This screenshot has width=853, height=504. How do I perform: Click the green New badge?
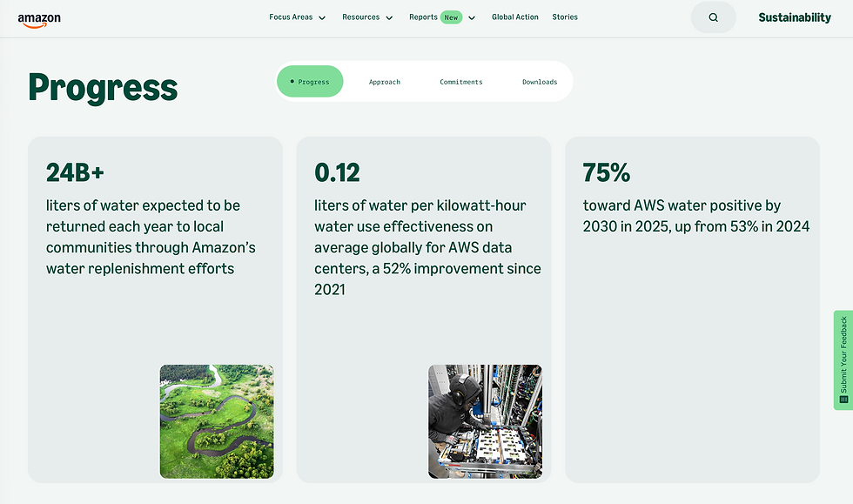tap(451, 17)
